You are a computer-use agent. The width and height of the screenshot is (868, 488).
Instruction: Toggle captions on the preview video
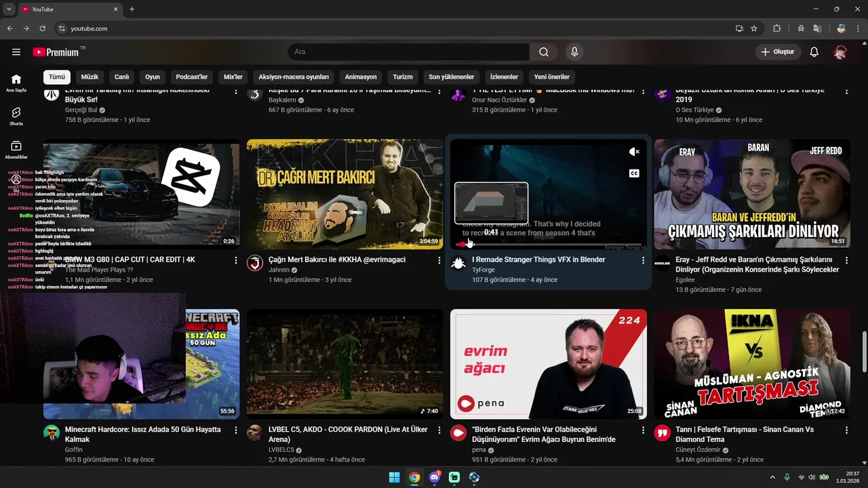point(634,174)
